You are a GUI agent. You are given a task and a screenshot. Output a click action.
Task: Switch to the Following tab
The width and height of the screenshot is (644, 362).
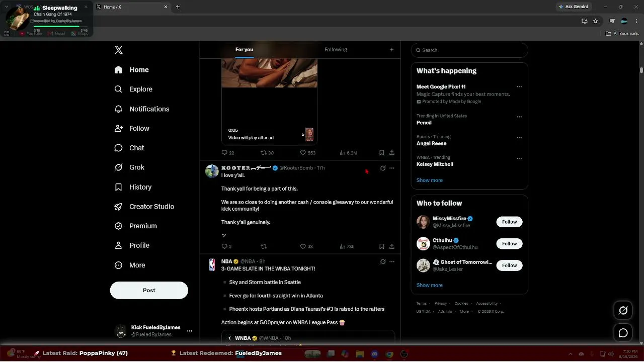[336, 50]
